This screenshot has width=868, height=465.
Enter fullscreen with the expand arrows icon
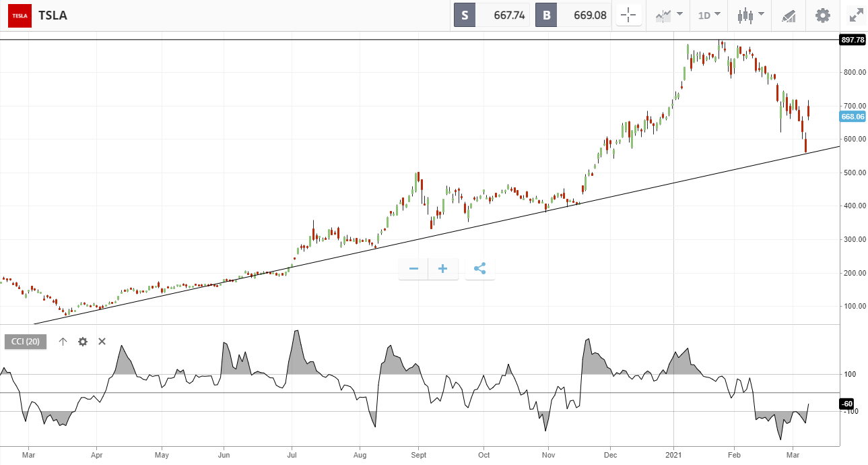(855, 15)
